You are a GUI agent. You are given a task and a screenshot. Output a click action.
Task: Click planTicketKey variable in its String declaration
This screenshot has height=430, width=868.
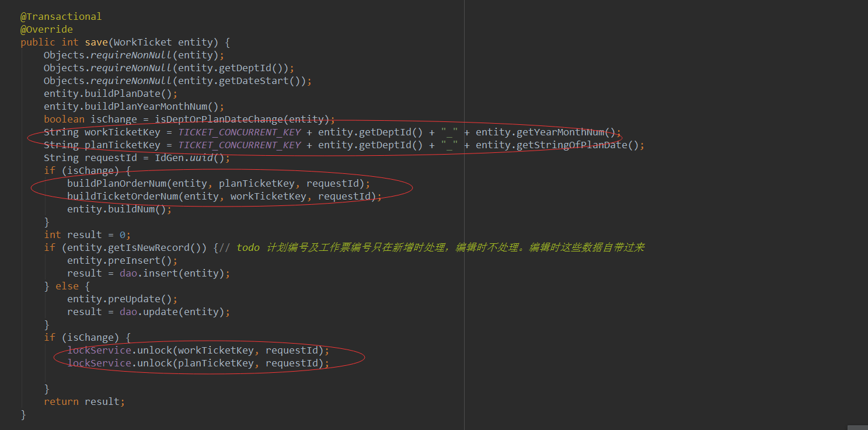click(x=123, y=145)
